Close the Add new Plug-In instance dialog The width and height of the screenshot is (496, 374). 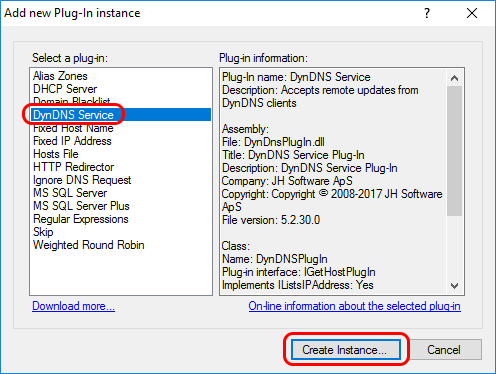coord(472,13)
